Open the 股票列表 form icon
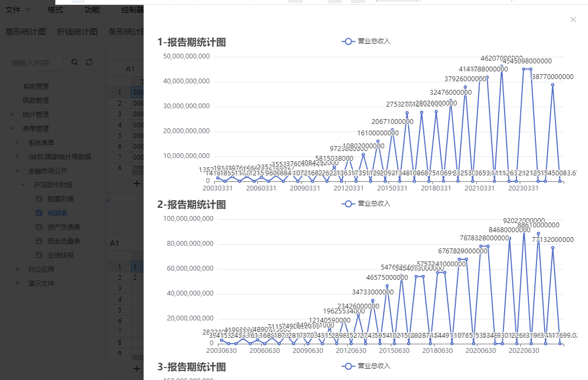Image resolution: width=588 pixels, height=380 pixels. (39, 199)
